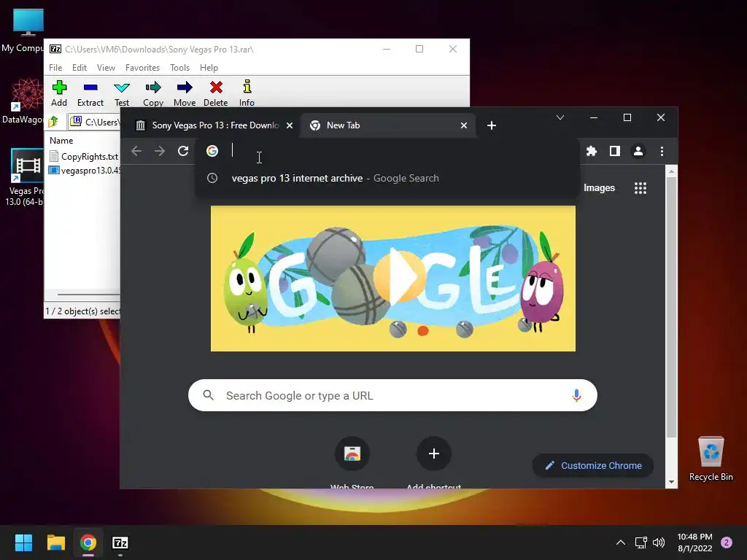The image size is (747, 560).
Task: Go up one folder level in 7-Zip
Action: (53, 122)
